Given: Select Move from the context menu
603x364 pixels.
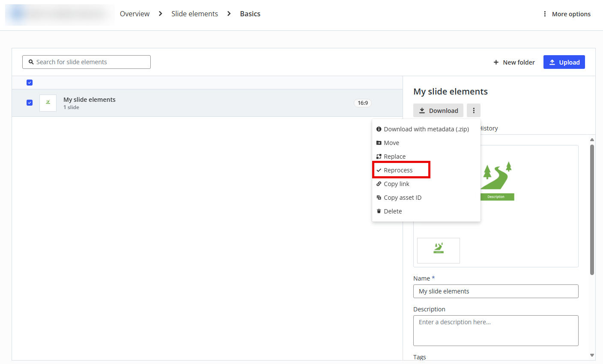Looking at the screenshot, I should pyautogui.click(x=426, y=143).
